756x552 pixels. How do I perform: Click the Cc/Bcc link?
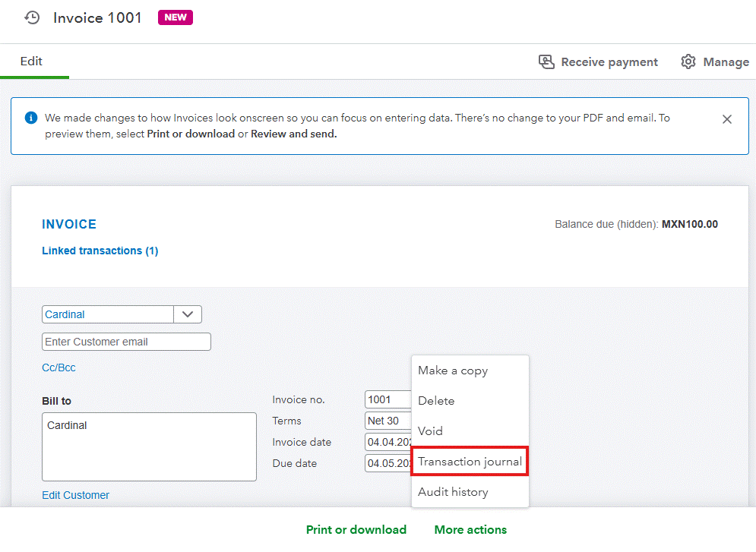tap(59, 367)
